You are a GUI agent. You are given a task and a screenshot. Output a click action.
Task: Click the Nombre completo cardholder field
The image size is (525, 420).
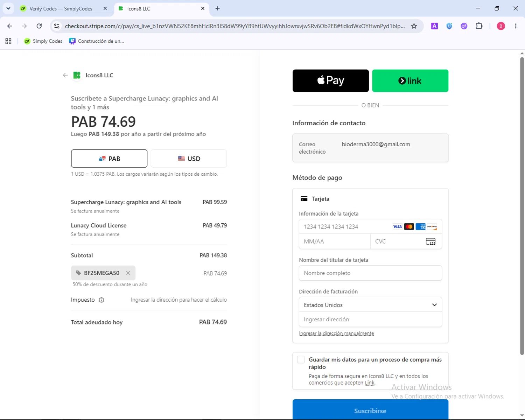tap(371, 273)
